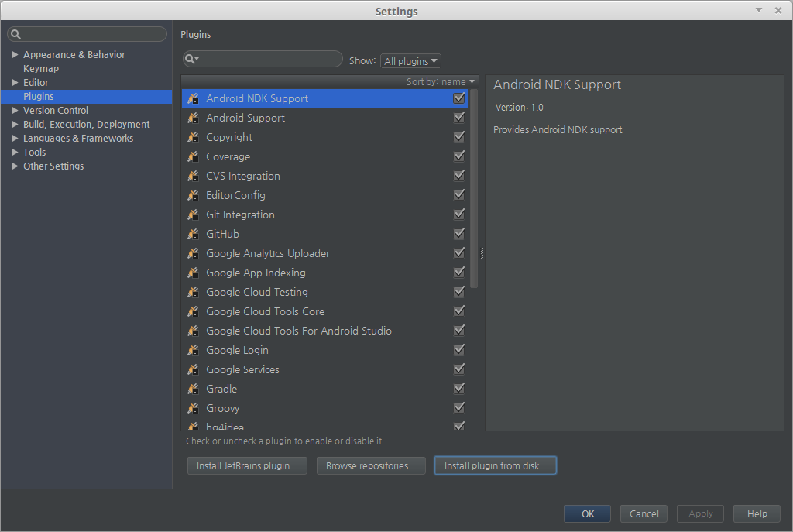
Task: Open the window title bar menu arrow
Action: [759, 10]
